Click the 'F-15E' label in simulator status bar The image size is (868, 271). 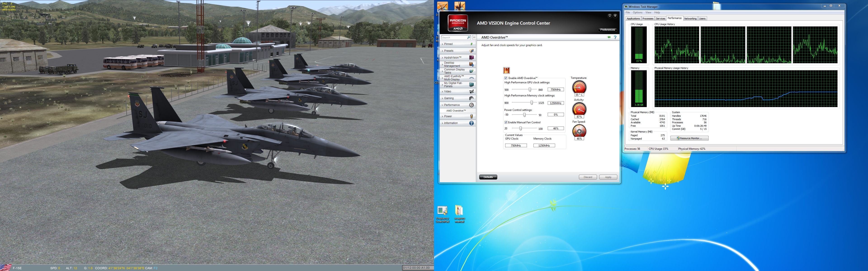point(17,268)
